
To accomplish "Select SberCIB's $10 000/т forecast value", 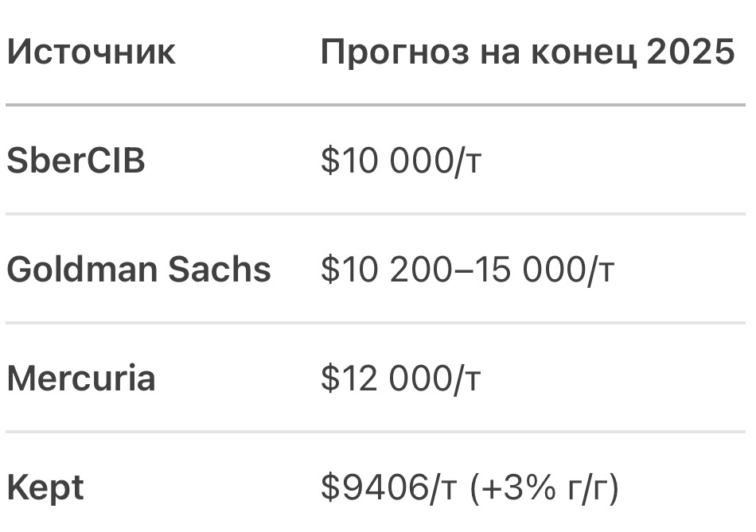I will click(x=401, y=161).
